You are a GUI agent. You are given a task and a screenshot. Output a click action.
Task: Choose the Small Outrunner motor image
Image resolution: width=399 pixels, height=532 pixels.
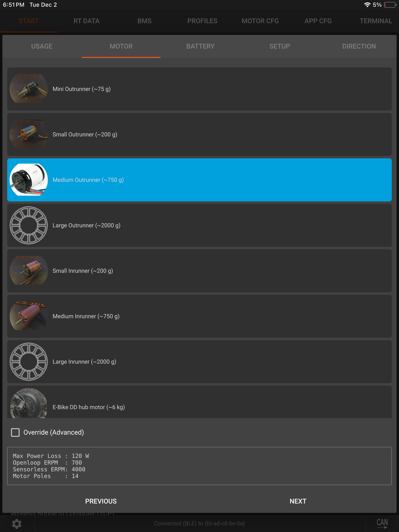pos(29,134)
